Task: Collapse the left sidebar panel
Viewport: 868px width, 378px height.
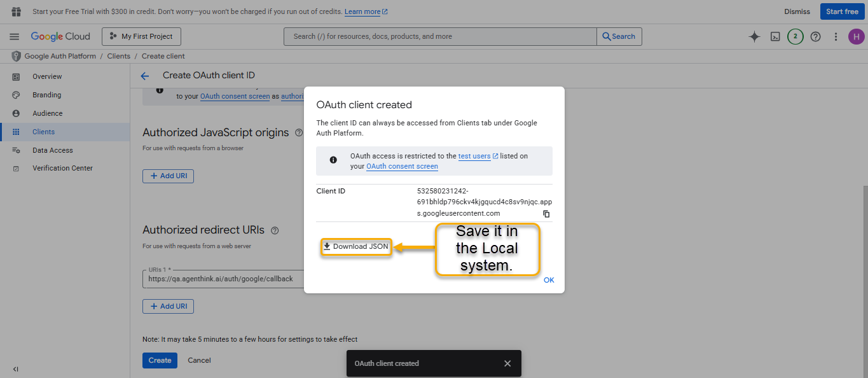Action: click(x=16, y=369)
